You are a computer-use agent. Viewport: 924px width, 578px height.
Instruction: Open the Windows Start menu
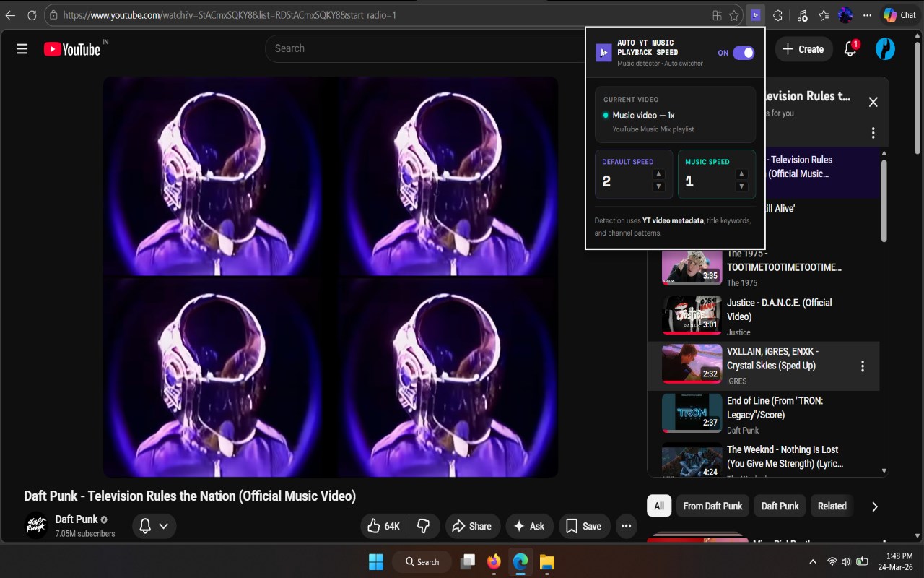click(376, 561)
